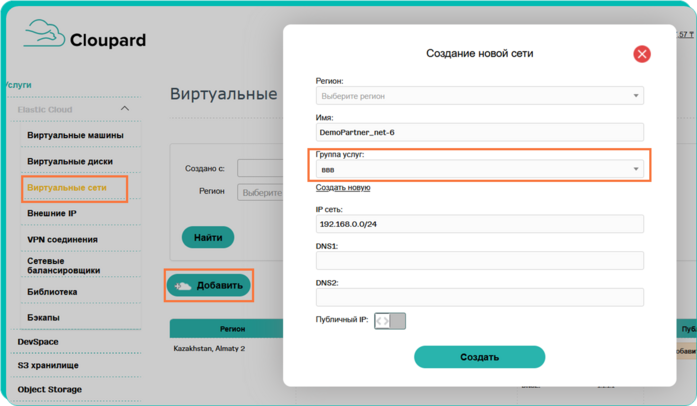Select Виртуальные сети in sidebar
Screen dimensions: 697x406
75,188
